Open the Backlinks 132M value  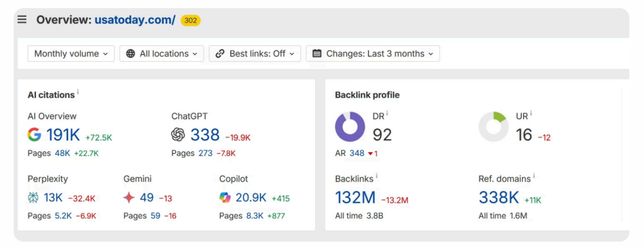(x=355, y=198)
